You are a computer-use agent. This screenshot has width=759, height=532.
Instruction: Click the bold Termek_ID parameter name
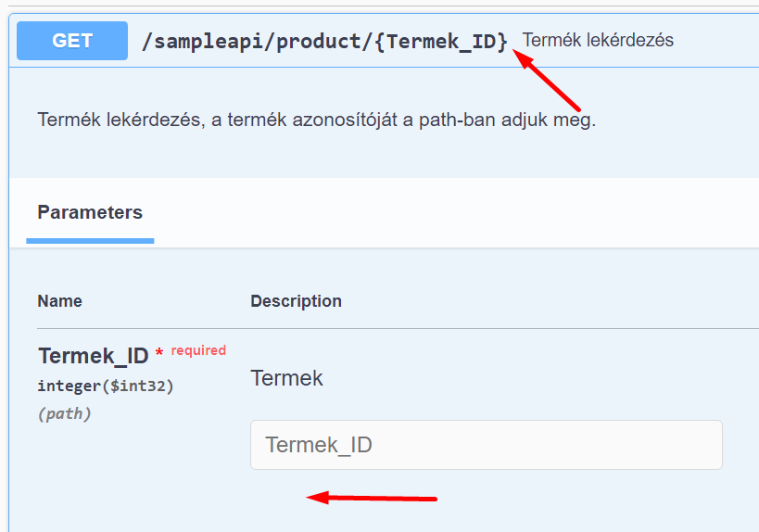pos(93,356)
